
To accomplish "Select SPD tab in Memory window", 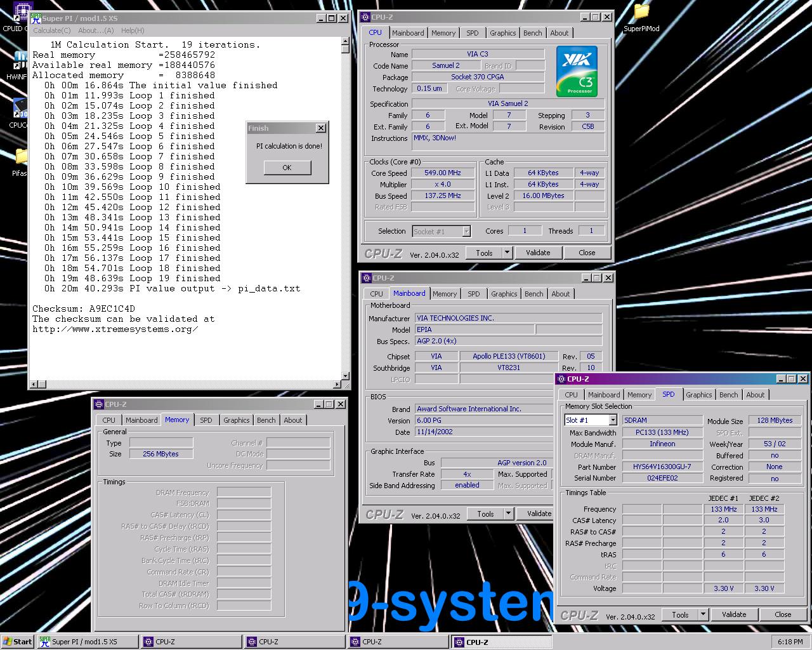I will [206, 420].
